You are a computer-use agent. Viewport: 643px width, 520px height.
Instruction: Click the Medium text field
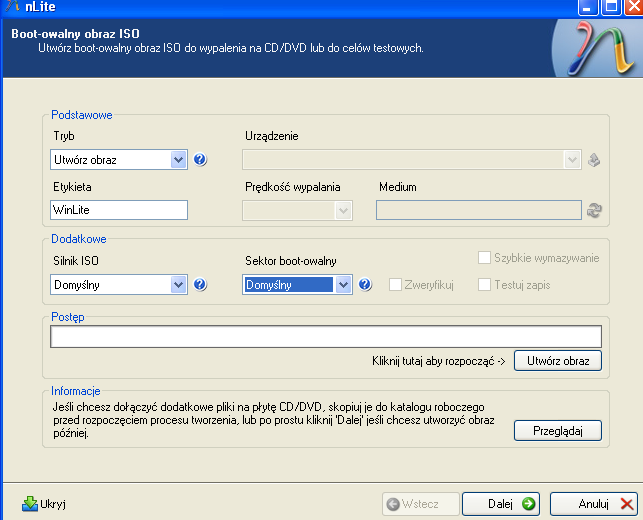tap(479, 210)
